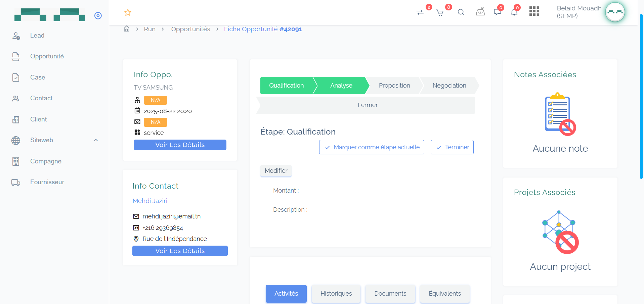Screen dimensions: 644x304
Task: Switch to the Équivalents tab
Action: click(445, 294)
